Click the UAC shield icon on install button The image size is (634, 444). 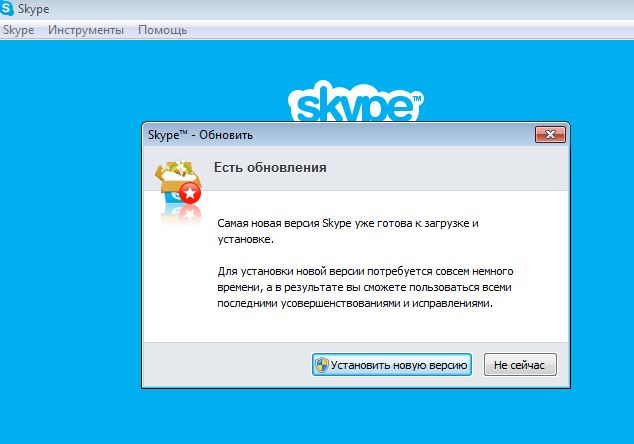click(322, 365)
